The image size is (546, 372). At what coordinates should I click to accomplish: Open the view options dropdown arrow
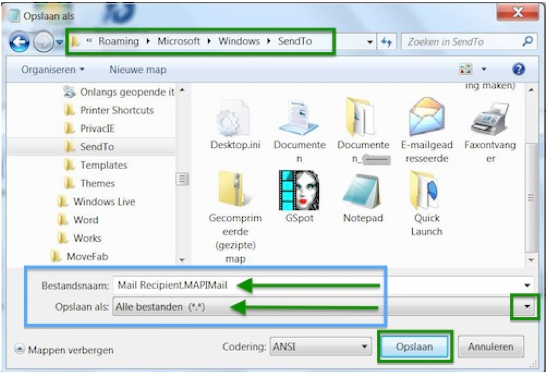[484, 69]
